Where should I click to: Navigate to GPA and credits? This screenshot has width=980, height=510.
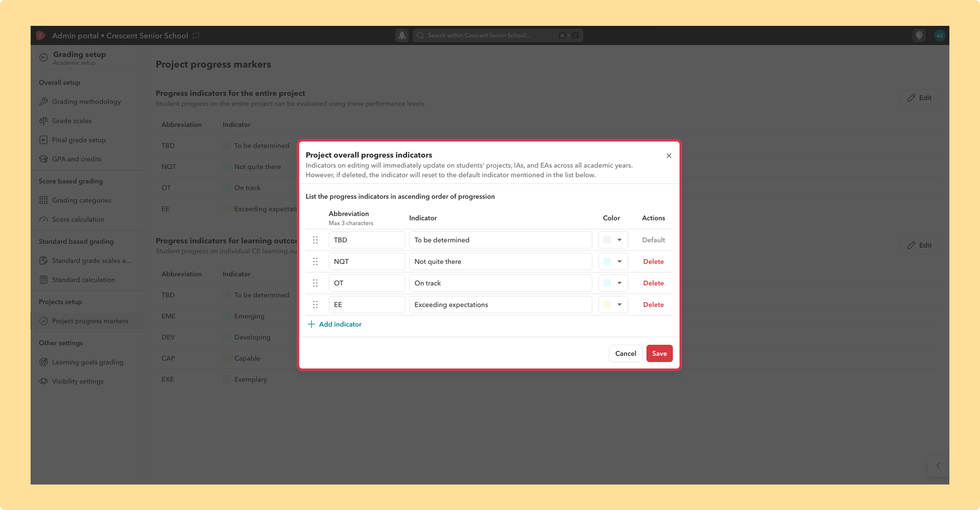87,159
